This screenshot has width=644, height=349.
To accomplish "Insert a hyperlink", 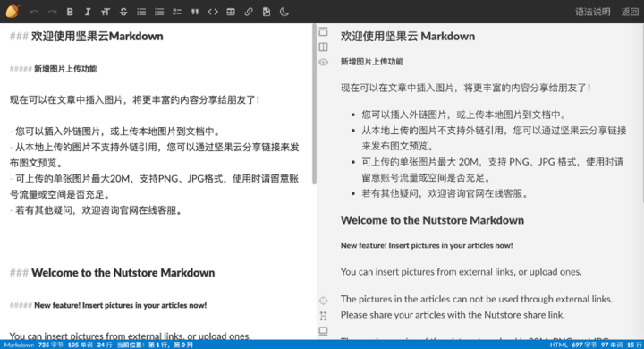I will [249, 12].
